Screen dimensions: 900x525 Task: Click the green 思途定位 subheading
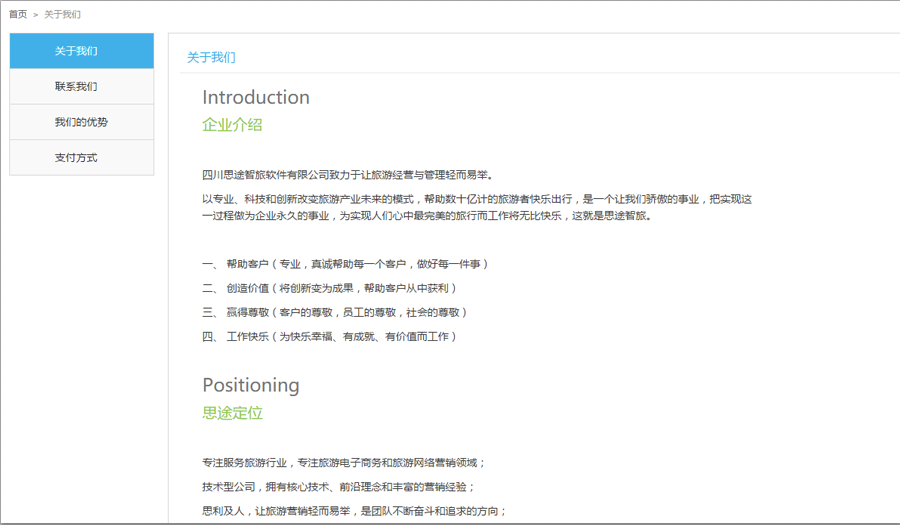coord(232,413)
